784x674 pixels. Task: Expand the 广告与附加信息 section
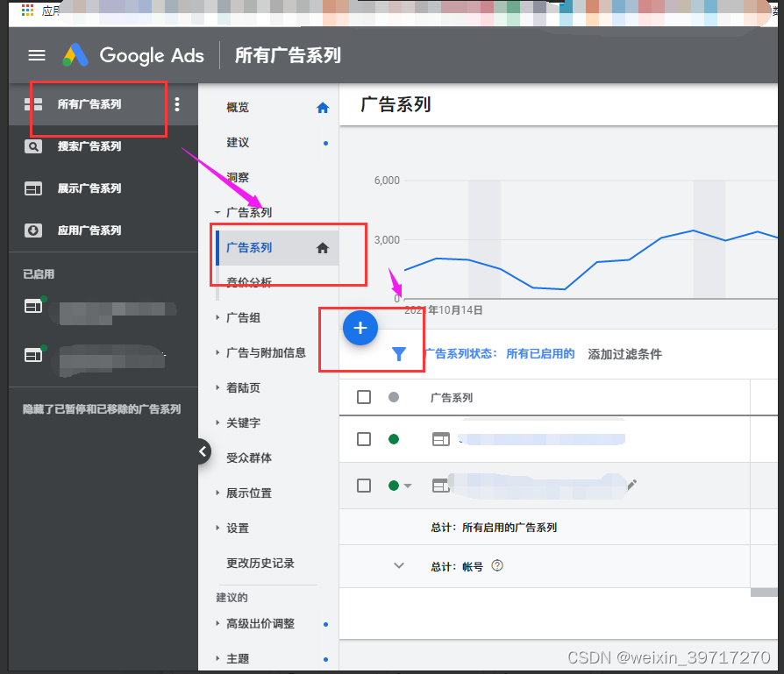click(217, 352)
